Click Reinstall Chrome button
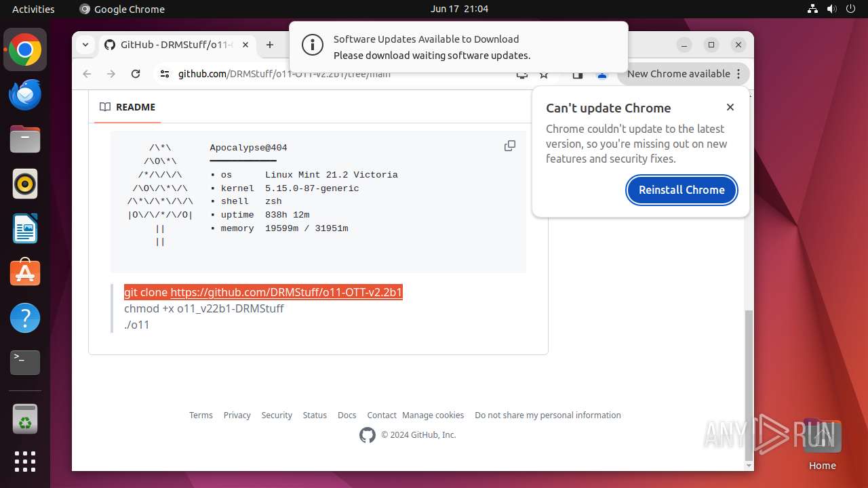Viewport: 868px width, 488px height. pos(682,190)
